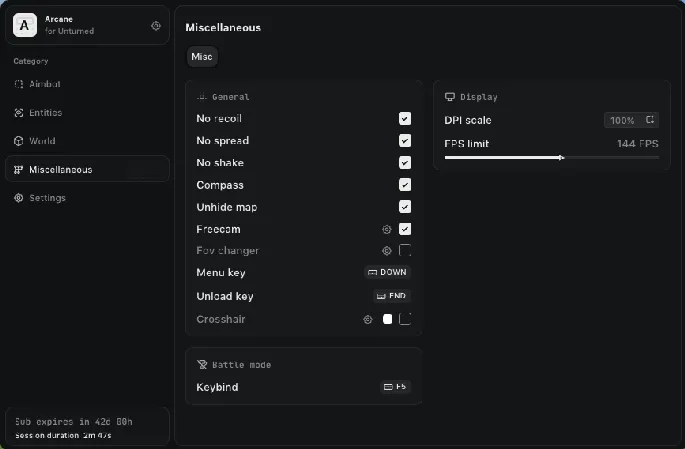This screenshot has width=685, height=449.
Task: Change the Unload key END binding
Action: coord(391,296)
